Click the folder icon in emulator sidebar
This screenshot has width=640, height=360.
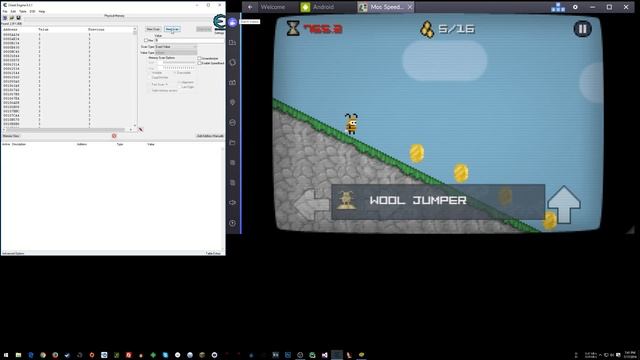pyautogui.click(x=233, y=142)
